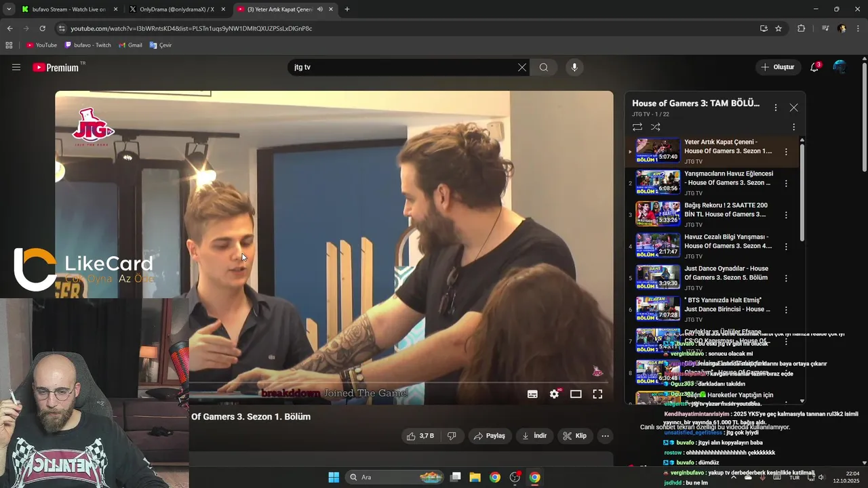Bookmark this page with star
This screenshot has width=868, height=488.
[778, 28]
